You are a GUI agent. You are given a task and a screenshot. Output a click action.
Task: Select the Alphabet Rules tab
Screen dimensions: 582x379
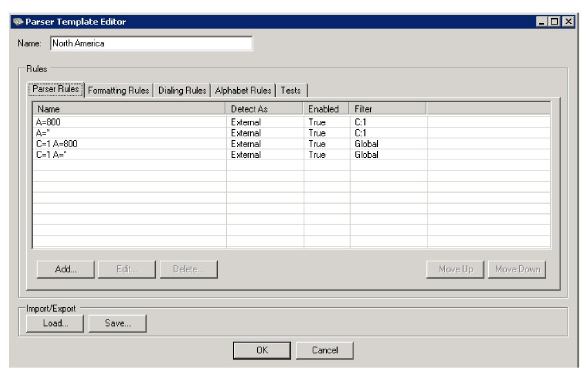point(243,91)
